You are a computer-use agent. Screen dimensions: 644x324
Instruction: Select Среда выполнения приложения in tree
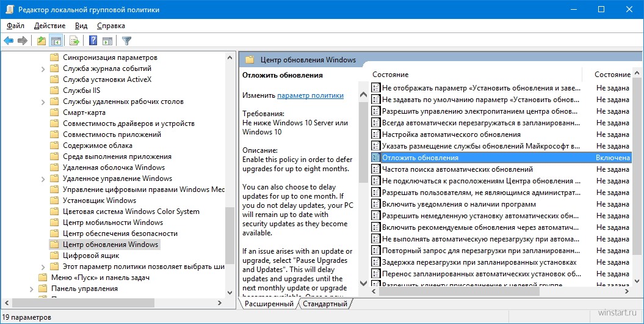(117, 156)
